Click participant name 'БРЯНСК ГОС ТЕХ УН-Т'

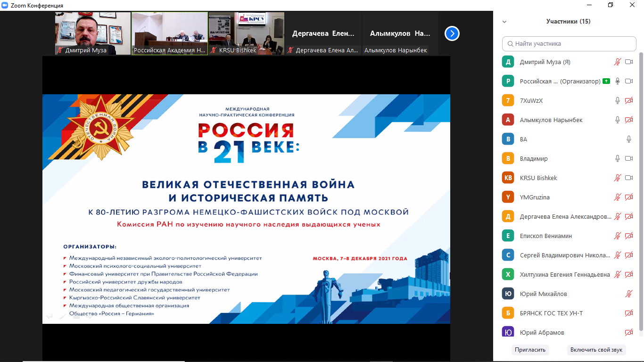pyautogui.click(x=552, y=313)
